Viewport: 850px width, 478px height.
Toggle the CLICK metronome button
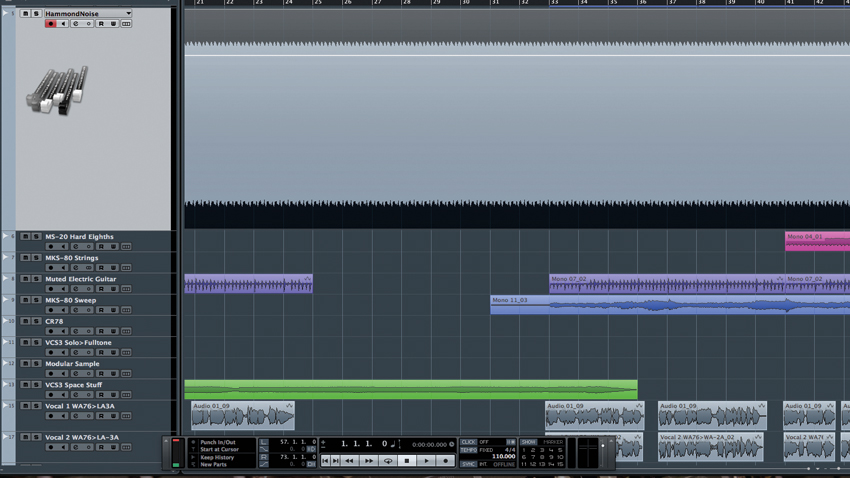click(468, 442)
